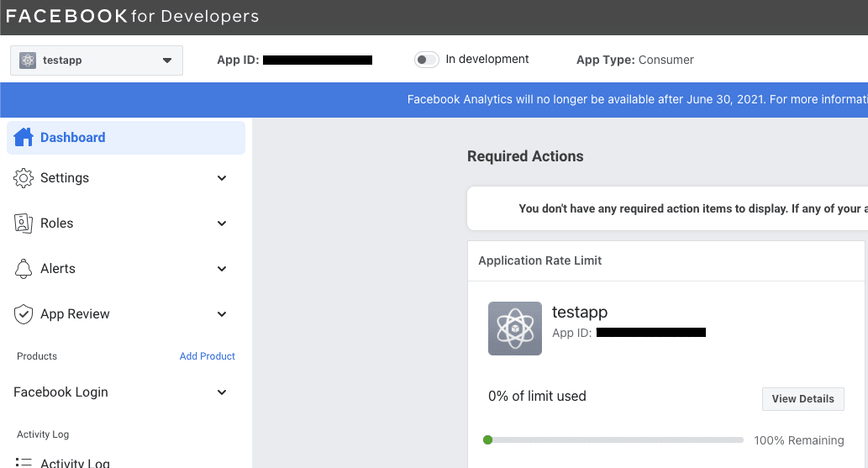868x468 pixels.
Task: Click the Products section label
Action: [x=36, y=356]
